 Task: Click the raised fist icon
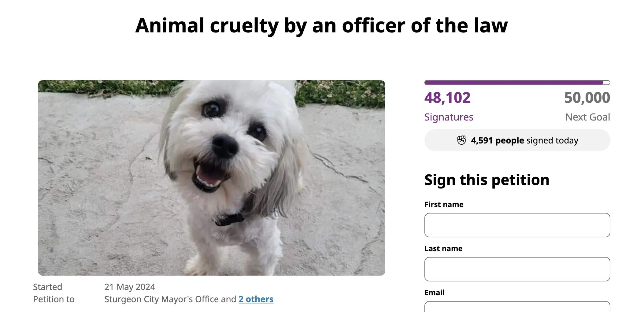(461, 140)
